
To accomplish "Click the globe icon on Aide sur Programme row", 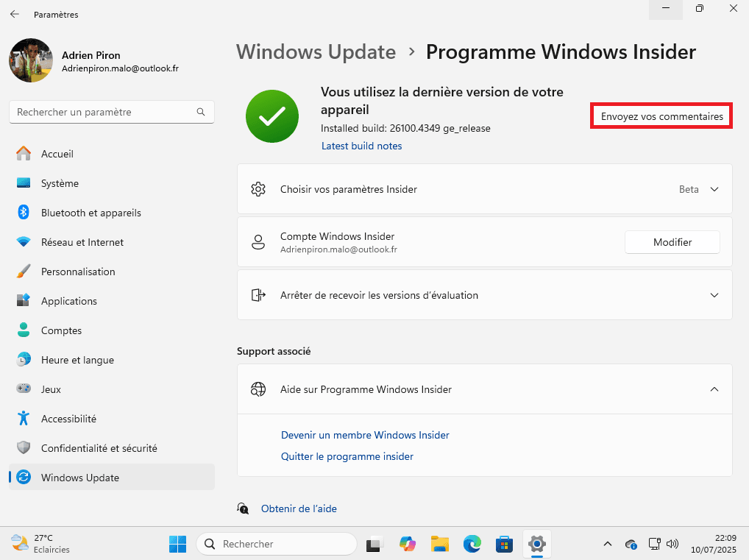I will pos(258,389).
